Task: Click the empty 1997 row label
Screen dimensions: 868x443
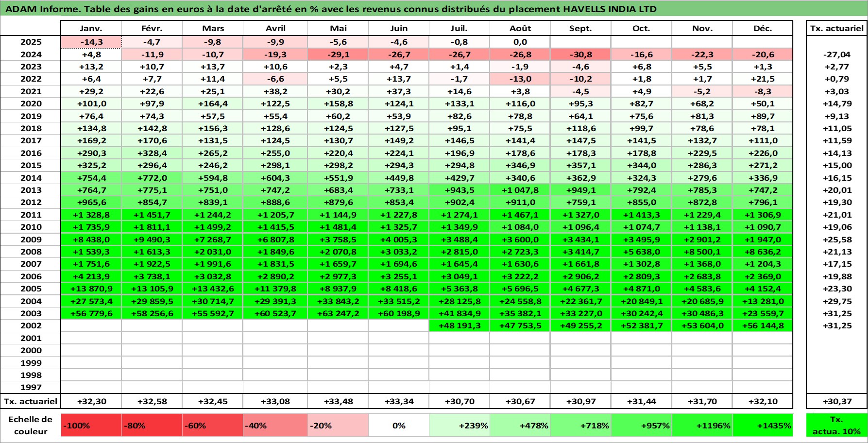Action: coord(30,387)
